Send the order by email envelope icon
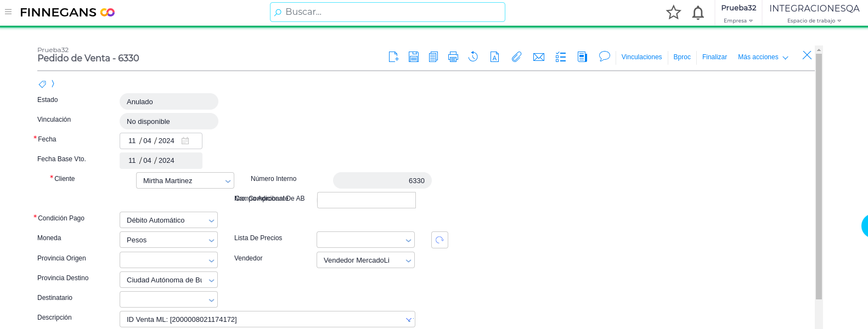The width and height of the screenshot is (868, 329). coord(539,57)
